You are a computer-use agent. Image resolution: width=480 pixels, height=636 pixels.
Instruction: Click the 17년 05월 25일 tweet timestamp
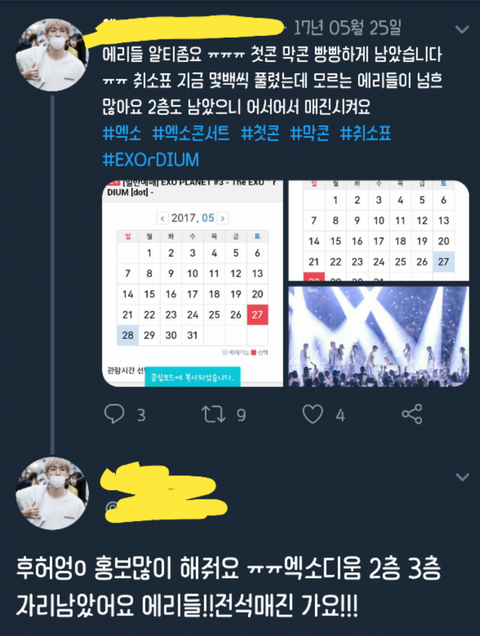347,27
